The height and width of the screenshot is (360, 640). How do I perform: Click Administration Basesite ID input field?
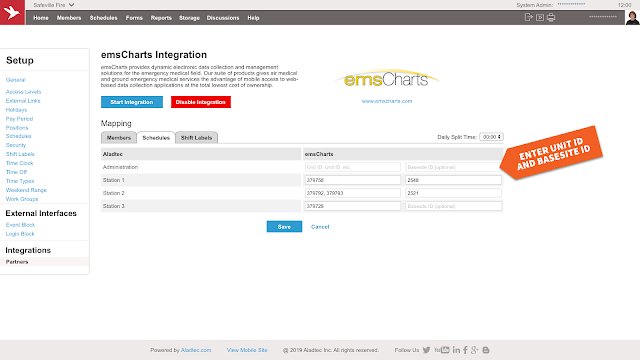pyautogui.click(x=453, y=167)
